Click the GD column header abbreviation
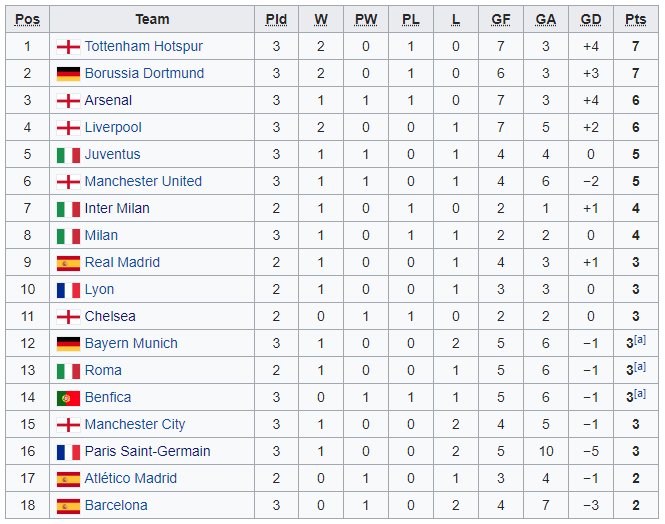665x524 pixels. [591, 20]
